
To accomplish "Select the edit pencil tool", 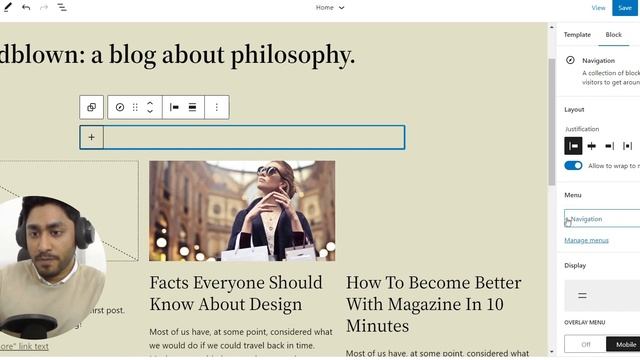I will (7, 7).
